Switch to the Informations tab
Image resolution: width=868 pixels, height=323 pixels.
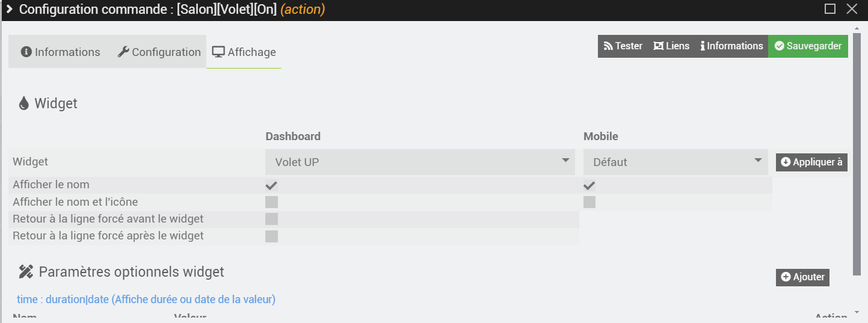pyautogui.click(x=60, y=52)
